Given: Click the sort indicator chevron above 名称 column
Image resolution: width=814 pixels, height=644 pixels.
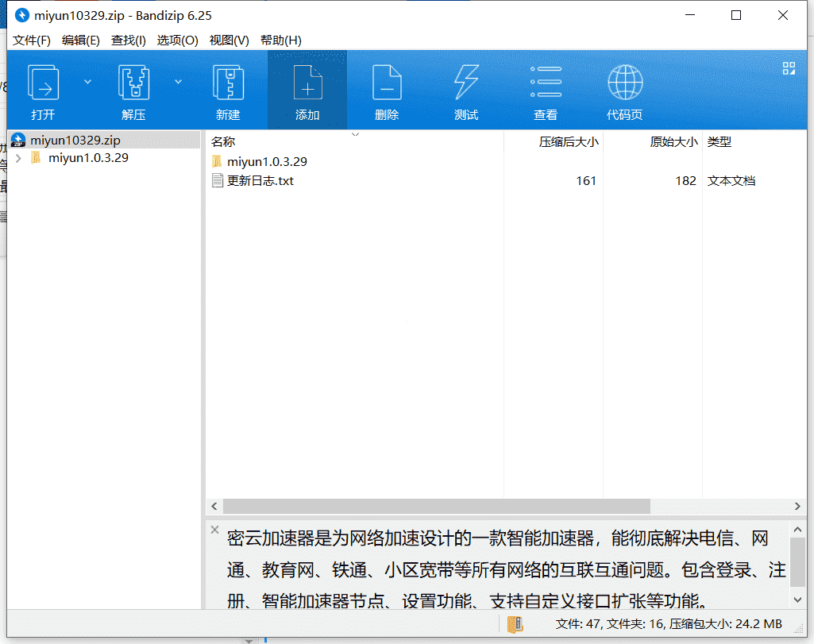Looking at the screenshot, I should pos(355,134).
